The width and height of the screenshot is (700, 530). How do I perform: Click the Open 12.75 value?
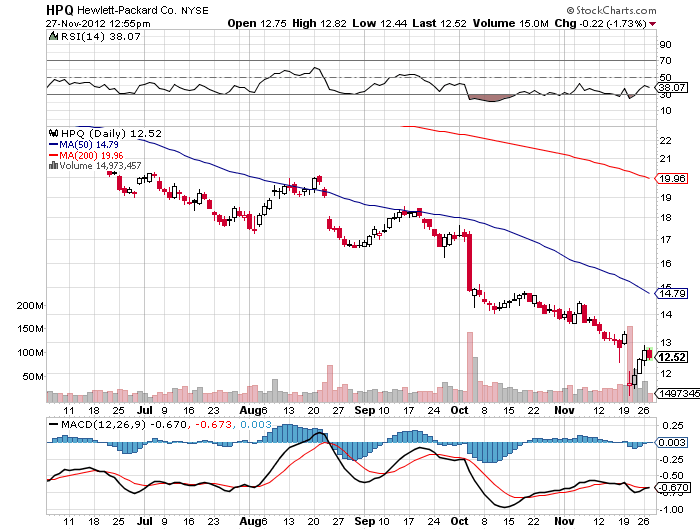click(257, 23)
